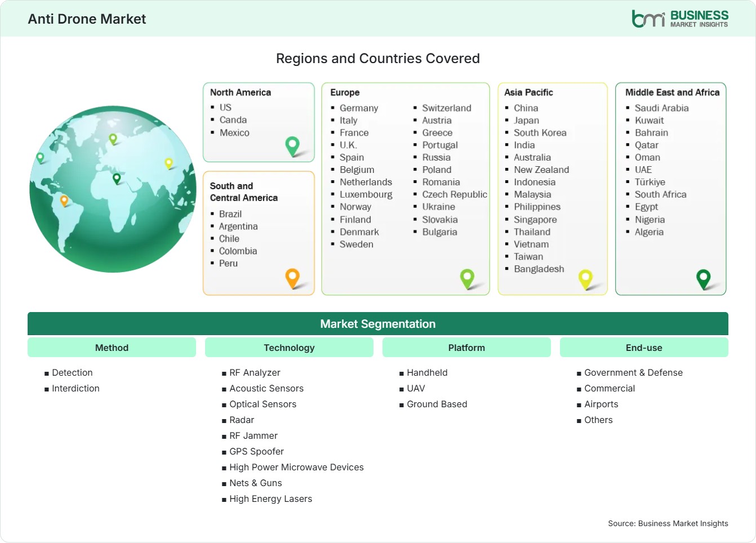This screenshot has width=756, height=543.
Task: Click the End-use segment header
Action: (x=644, y=348)
